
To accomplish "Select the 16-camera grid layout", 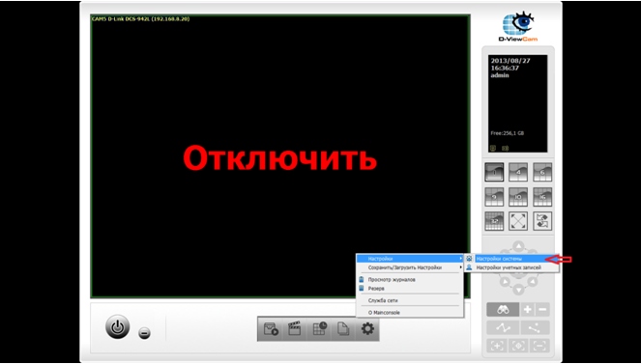I will pyautogui.click(x=542, y=197).
